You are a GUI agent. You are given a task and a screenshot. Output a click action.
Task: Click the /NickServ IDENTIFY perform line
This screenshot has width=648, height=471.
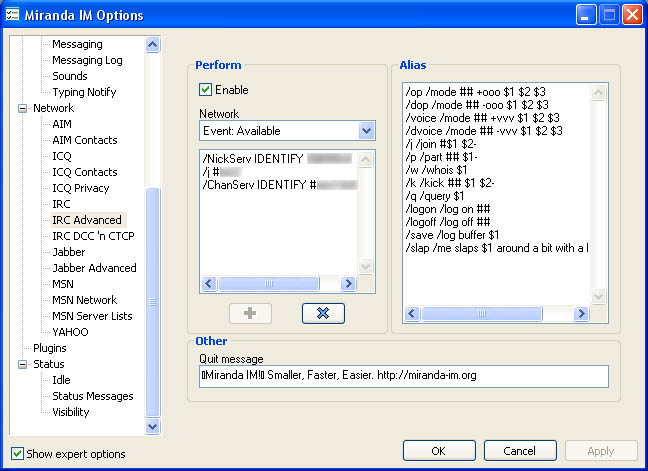click(x=278, y=159)
